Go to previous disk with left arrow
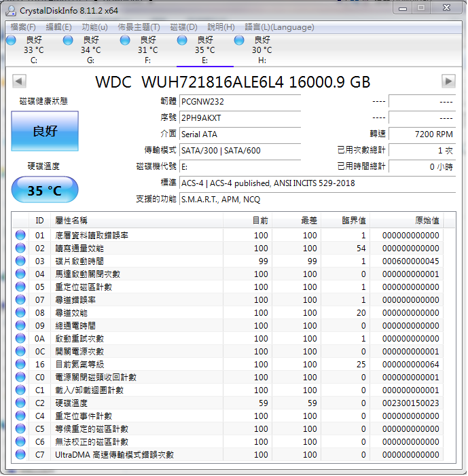 19,81
